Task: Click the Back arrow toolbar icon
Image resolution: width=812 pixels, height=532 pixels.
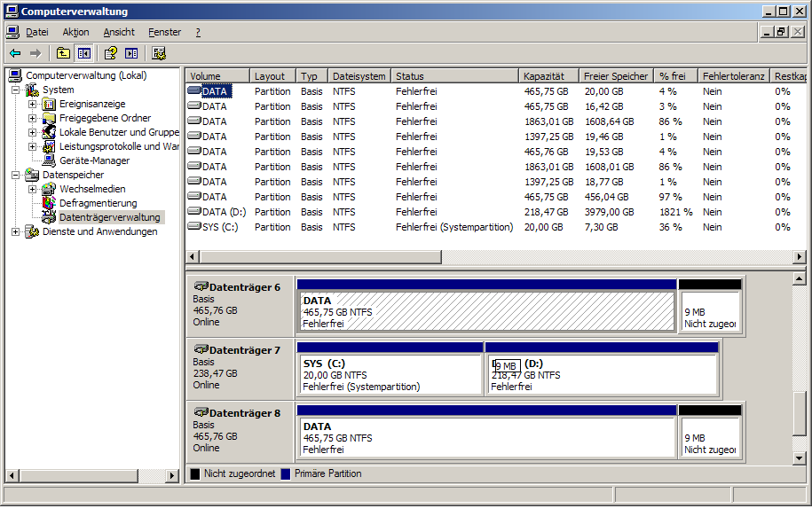Action: click(x=15, y=53)
